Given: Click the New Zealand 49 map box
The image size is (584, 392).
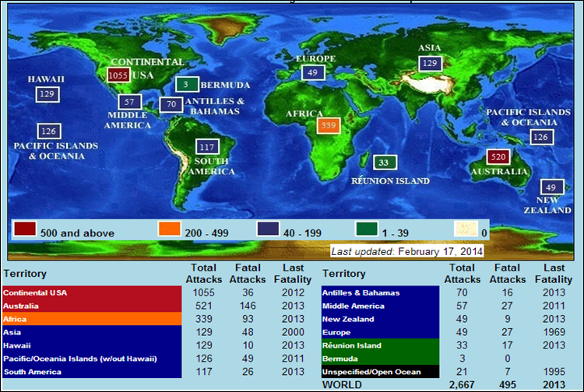Looking at the screenshot, I should [552, 187].
